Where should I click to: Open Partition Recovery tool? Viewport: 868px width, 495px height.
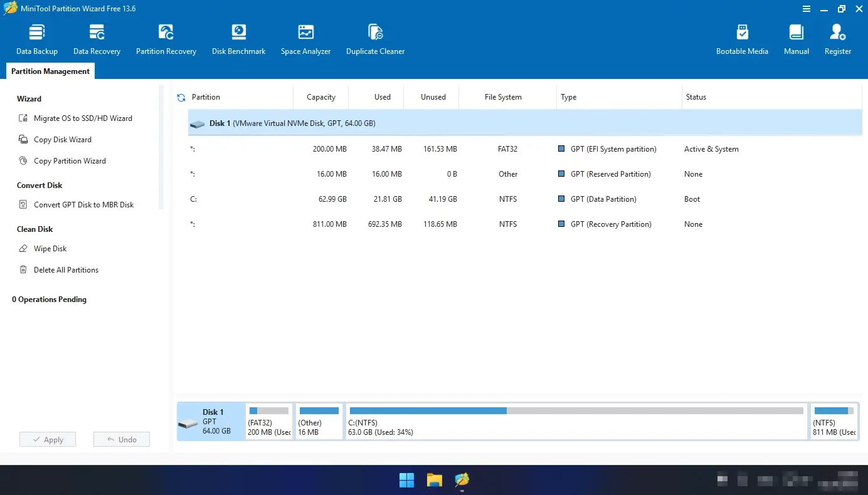166,39
